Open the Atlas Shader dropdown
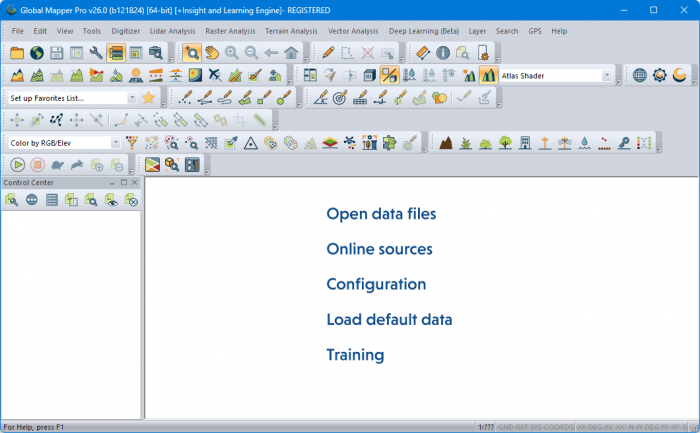 coord(607,75)
